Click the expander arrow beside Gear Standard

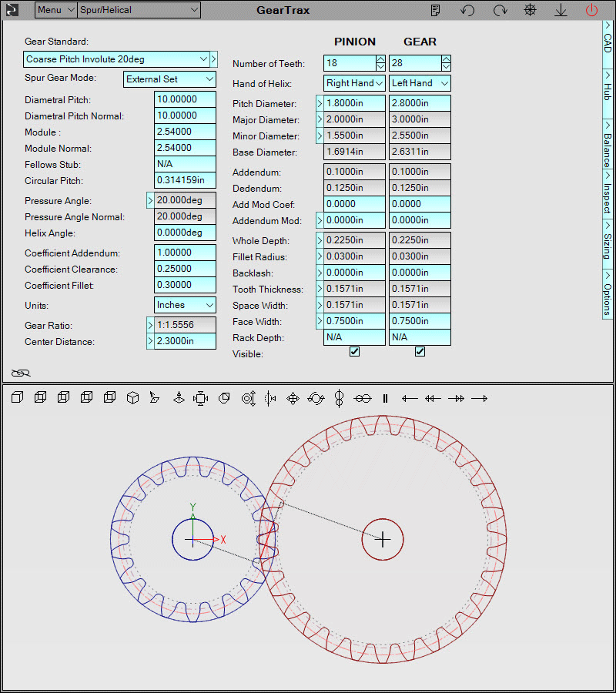point(213,59)
